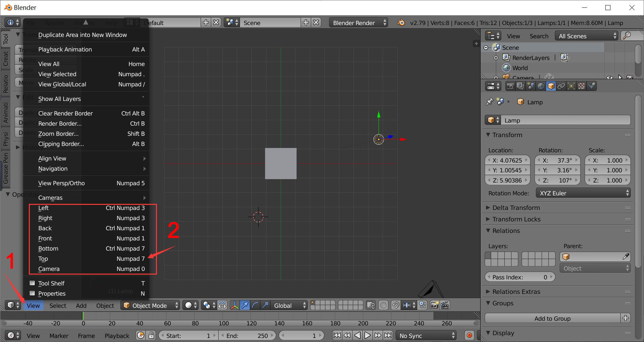This screenshot has height=342, width=644.
Task: Open the Texture properties tab (checker icon)
Action: coord(582,86)
